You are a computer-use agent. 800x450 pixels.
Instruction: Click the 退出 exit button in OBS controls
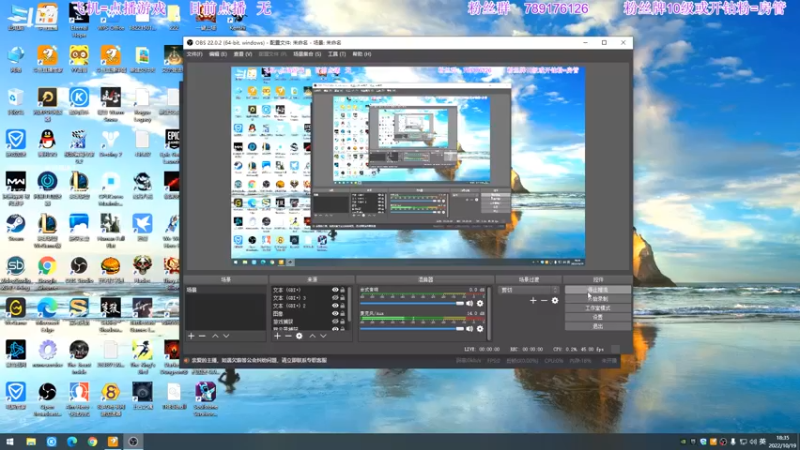597,327
